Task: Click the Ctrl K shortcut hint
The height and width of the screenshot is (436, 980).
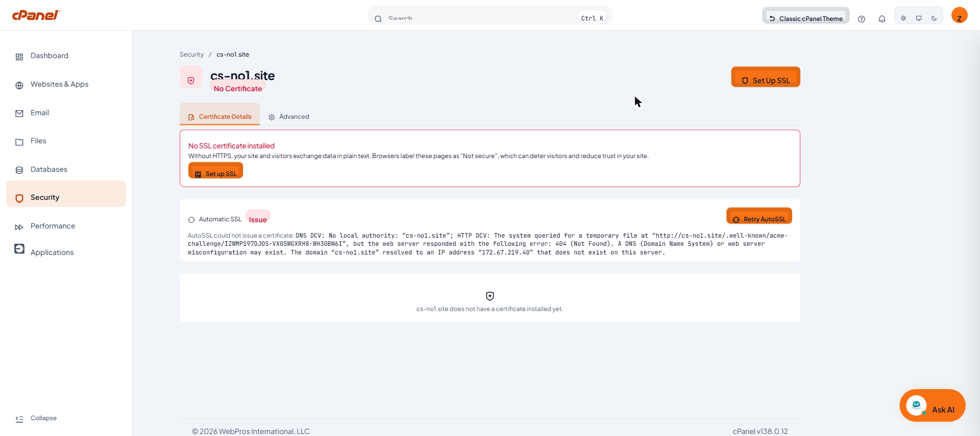Action: tap(592, 18)
